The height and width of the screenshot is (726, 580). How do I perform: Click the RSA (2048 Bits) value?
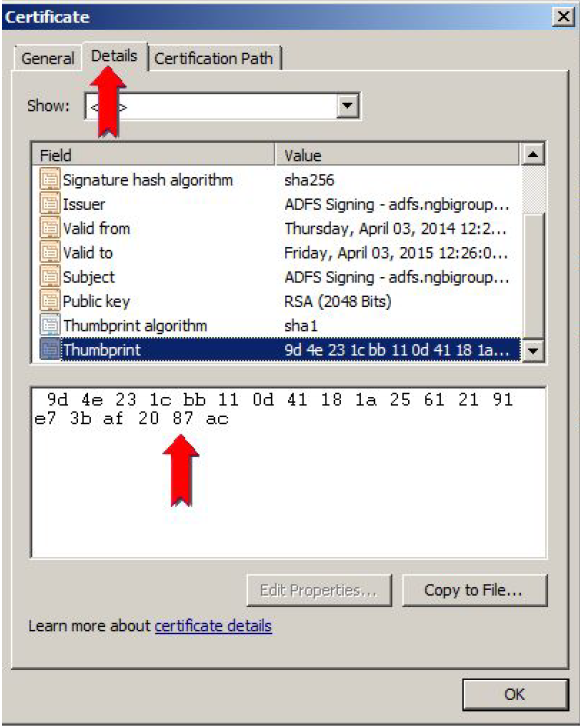[x=338, y=301]
